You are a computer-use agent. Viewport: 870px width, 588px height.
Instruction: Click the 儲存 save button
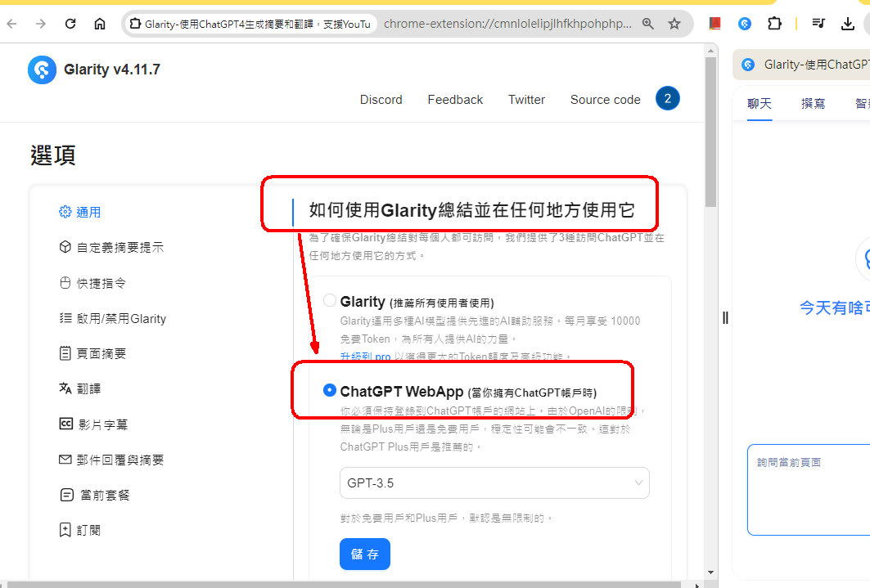[365, 554]
